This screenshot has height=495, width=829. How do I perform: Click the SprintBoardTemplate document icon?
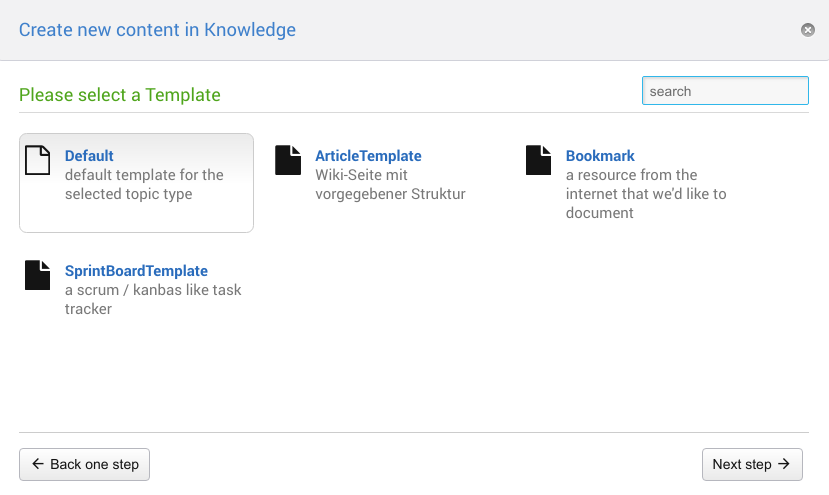click(37, 275)
